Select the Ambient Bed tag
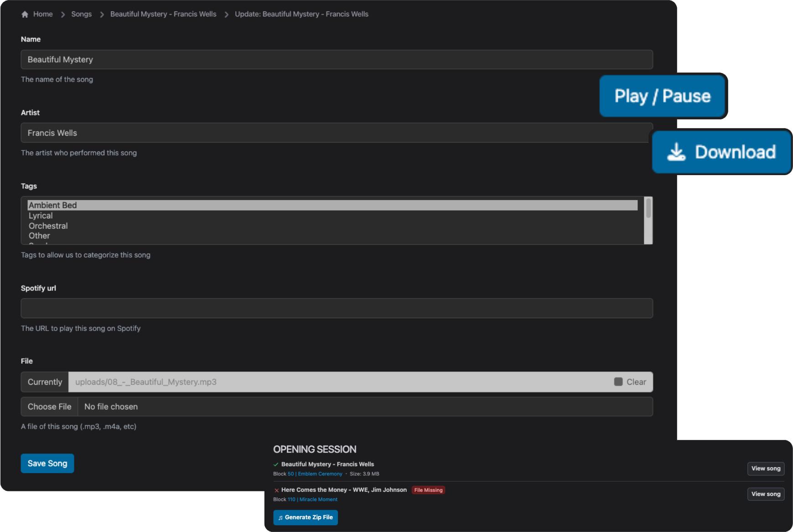The image size is (793, 532). click(332, 205)
